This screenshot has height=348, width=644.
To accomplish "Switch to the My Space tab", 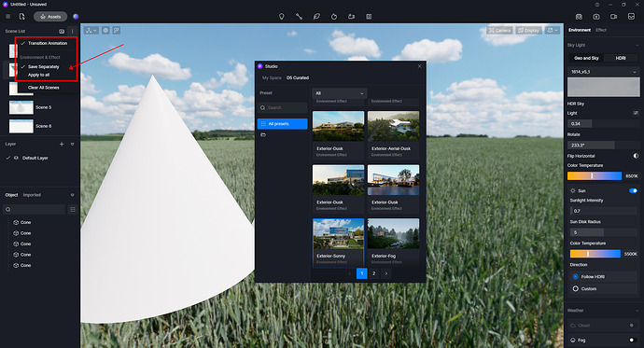I will pos(272,78).
